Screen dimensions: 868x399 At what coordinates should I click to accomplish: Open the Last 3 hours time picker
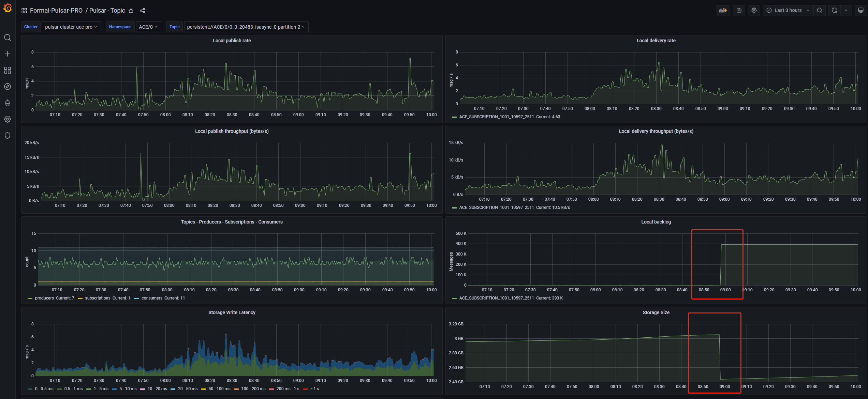[788, 10]
